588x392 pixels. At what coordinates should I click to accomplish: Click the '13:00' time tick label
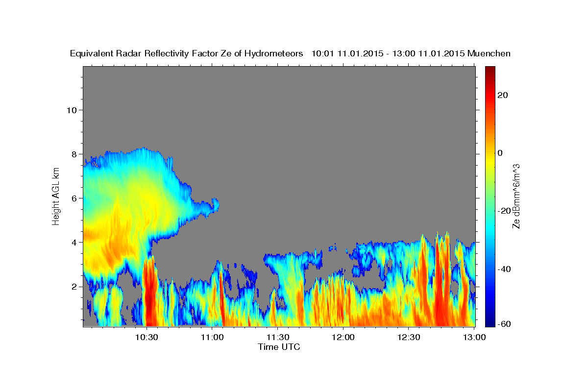(x=474, y=337)
